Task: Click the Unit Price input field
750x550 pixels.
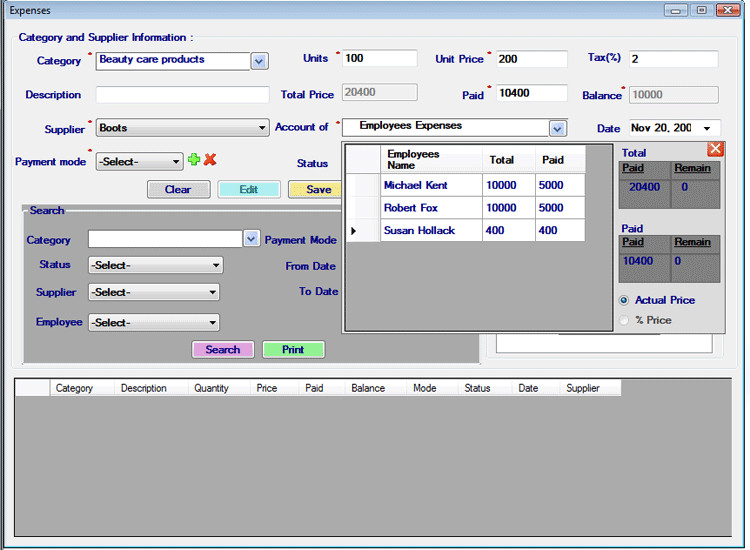Action: point(531,59)
